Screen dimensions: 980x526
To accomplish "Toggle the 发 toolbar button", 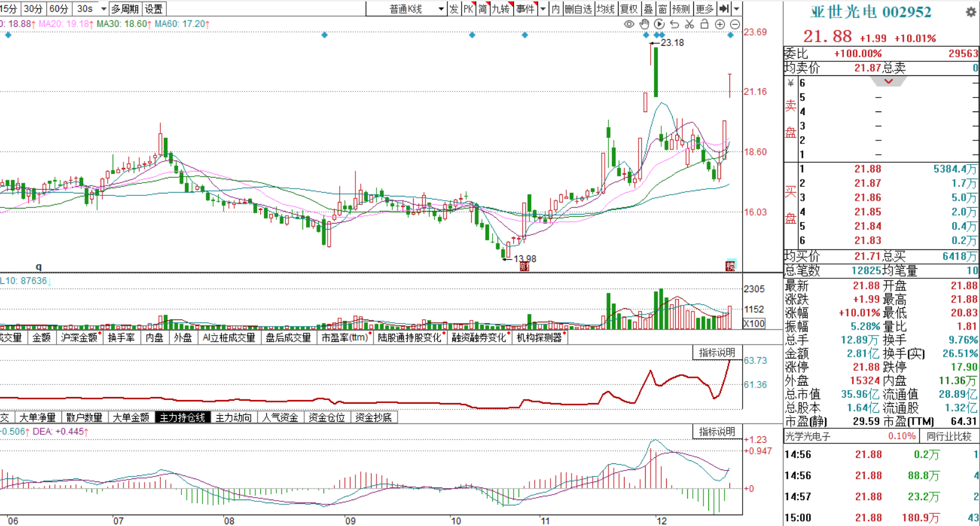I will pos(454,8).
